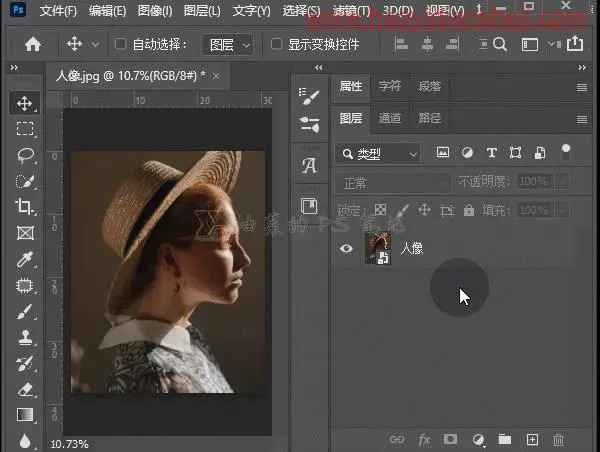Screen dimensions: 600x452
Task: Click the lock all button
Action: click(x=469, y=210)
